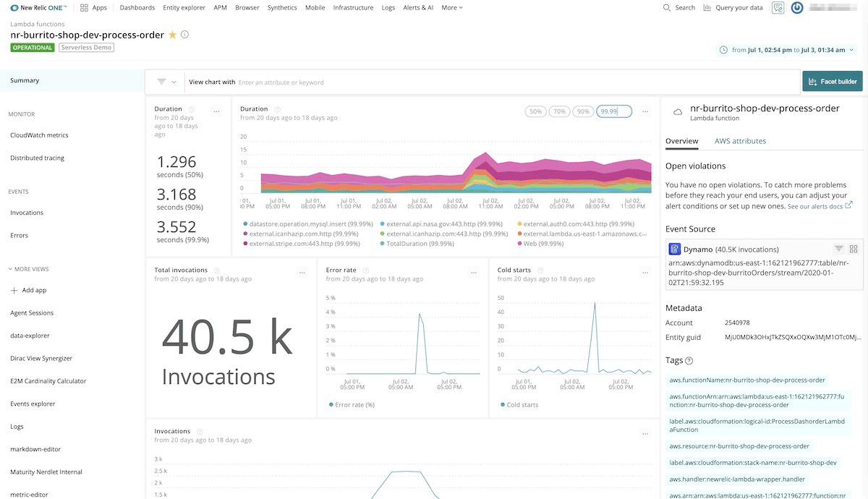
Task: Open Query your data chart icon
Action: [707, 7]
